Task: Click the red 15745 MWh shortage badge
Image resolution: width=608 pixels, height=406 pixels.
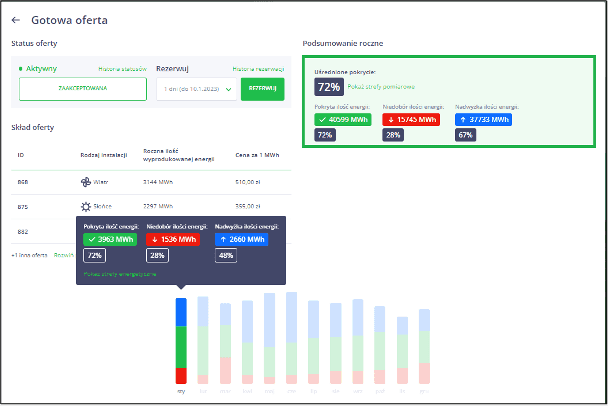Action: [408, 118]
